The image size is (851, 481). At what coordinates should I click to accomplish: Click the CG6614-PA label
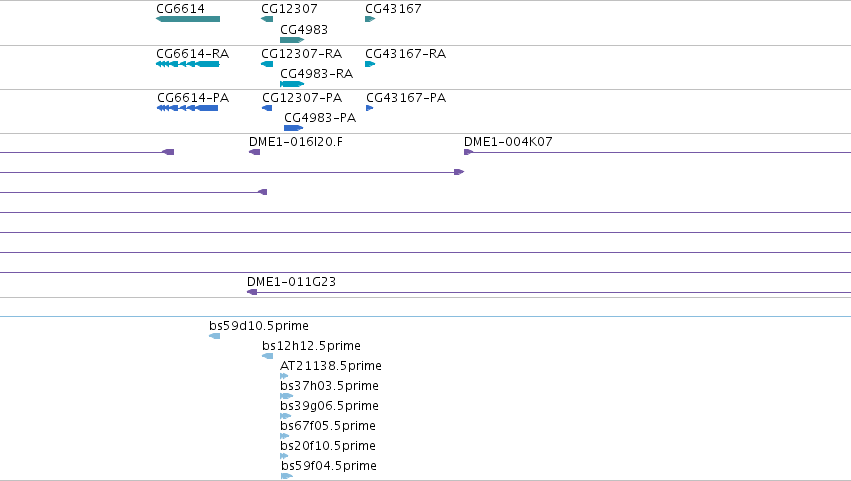pos(193,98)
